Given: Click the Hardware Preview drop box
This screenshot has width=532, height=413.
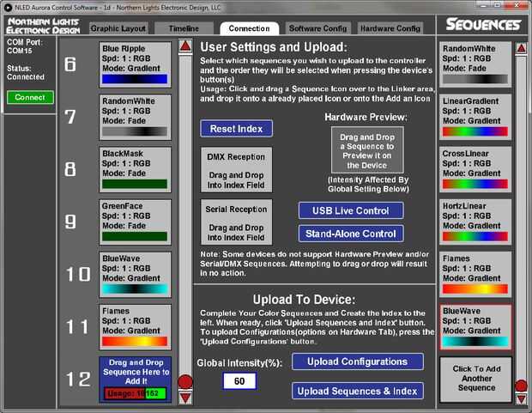Looking at the screenshot, I should point(367,150).
